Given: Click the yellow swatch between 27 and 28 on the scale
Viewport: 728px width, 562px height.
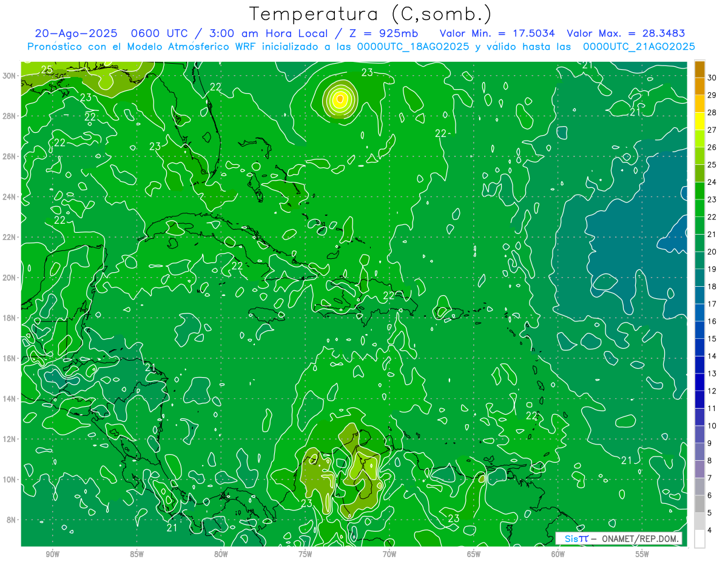Looking at the screenshot, I should pyautogui.click(x=699, y=121).
